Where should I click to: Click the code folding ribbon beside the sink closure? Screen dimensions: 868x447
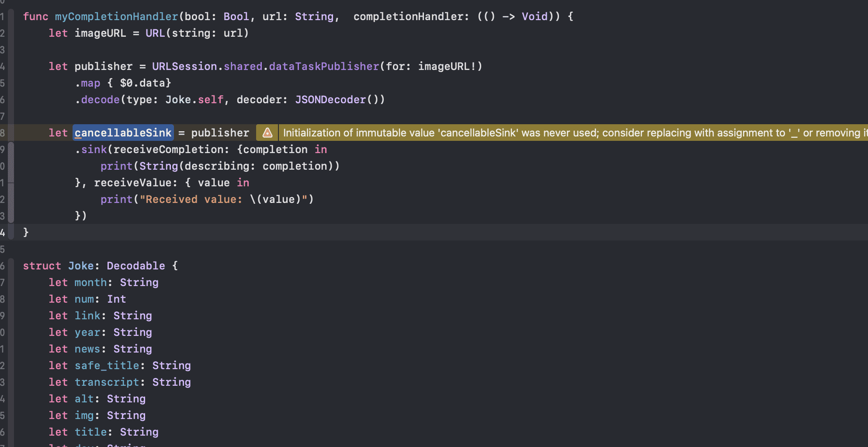[11, 182]
